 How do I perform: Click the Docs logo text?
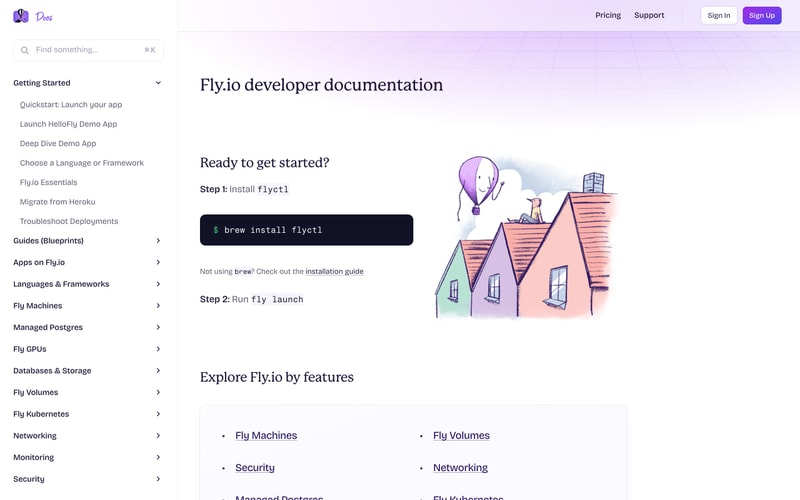(44, 17)
